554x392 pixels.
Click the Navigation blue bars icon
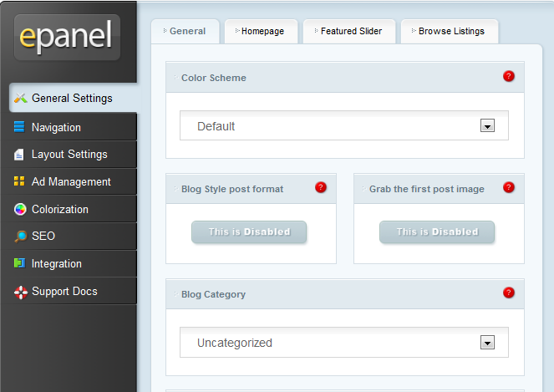[x=19, y=126]
